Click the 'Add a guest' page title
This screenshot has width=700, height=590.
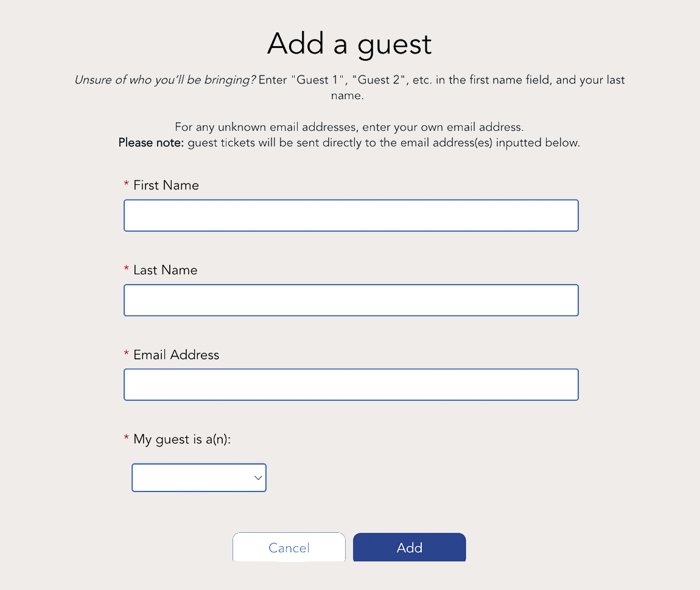pos(349,44)
